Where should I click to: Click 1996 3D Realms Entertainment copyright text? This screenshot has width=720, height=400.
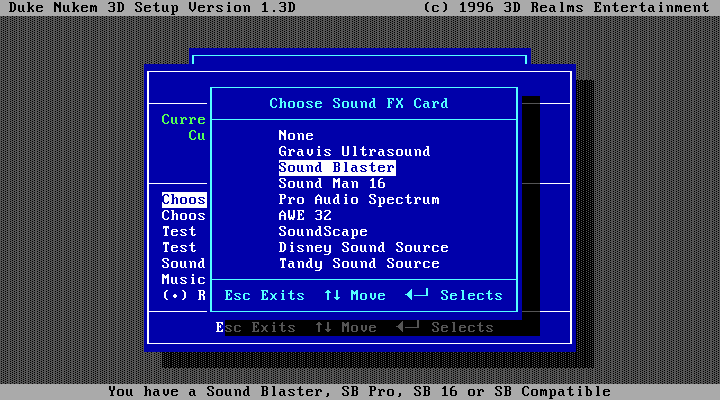point(566,7)
